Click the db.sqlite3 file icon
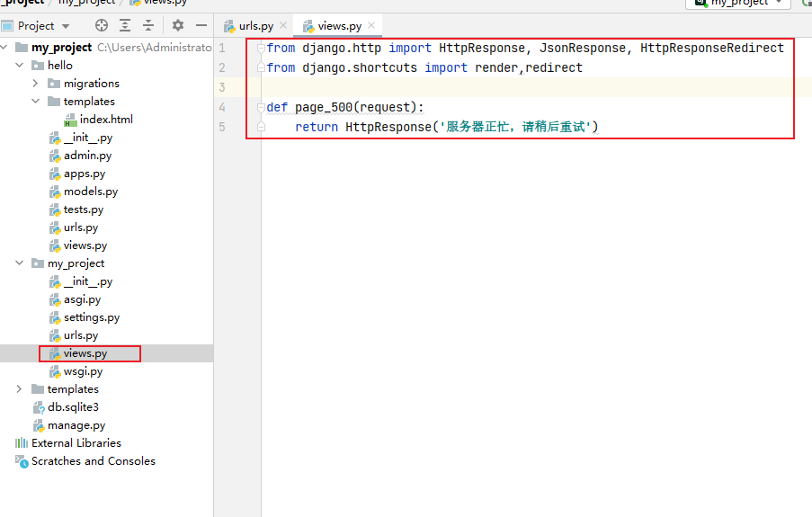Image resolution: width=812 pixels, height=517 pixels. click(x=39, y=407)
